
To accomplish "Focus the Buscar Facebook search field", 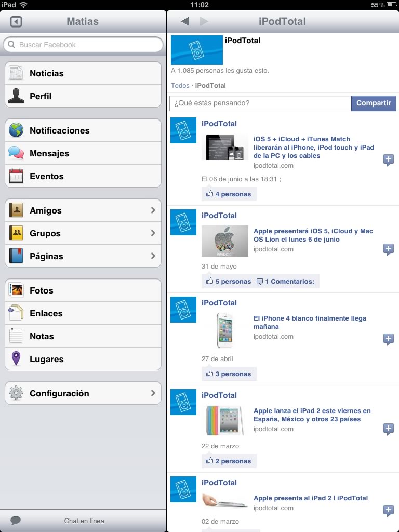I will (x=83, y=45).
